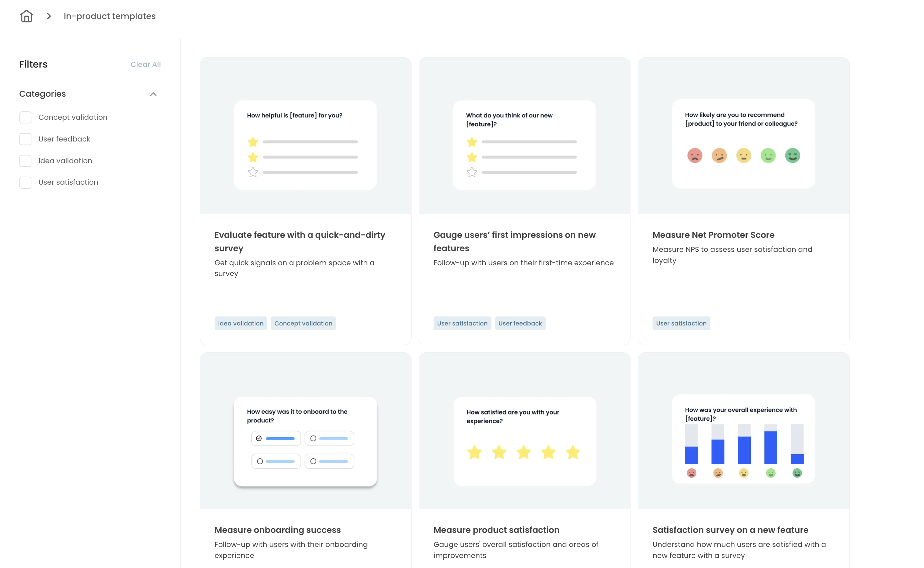Click the empty star in 'What do you think' preview

pos(472,172)
